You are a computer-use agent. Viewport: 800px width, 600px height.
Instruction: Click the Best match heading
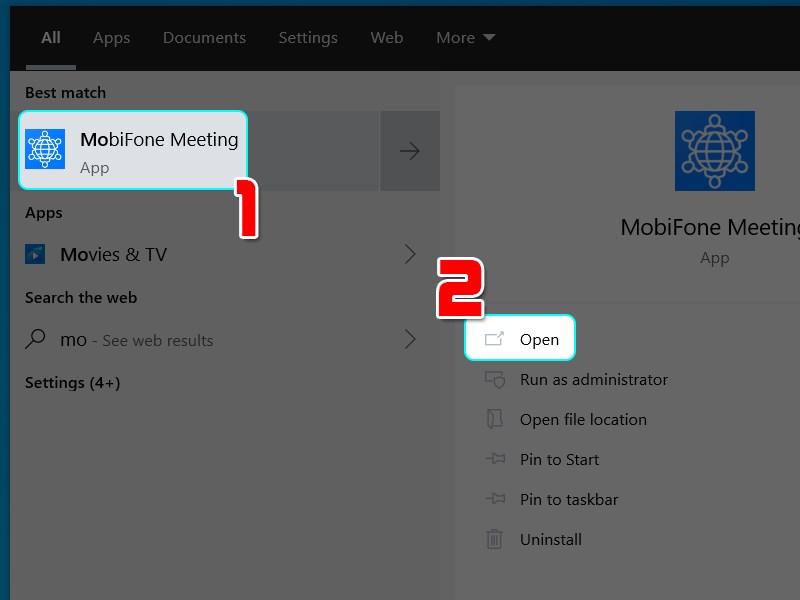click(x=65, y=93)
